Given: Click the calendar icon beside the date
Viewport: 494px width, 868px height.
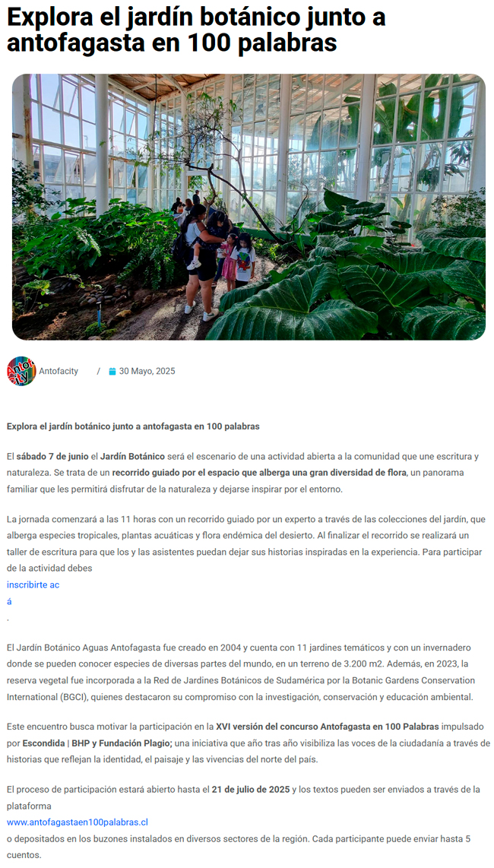Looking at the screenshot, I should (x=112, y=372).
